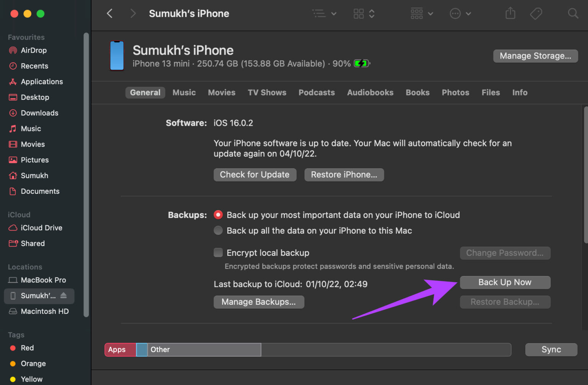Select the Red tag in the sidebar
Image resolution: width=588 pixels, height=385 pixels.
point(27,348)
